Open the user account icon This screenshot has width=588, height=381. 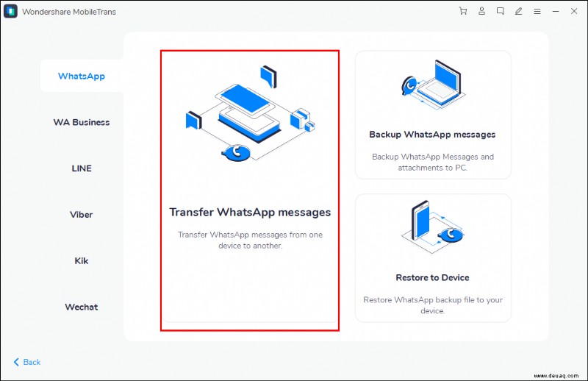481,11
